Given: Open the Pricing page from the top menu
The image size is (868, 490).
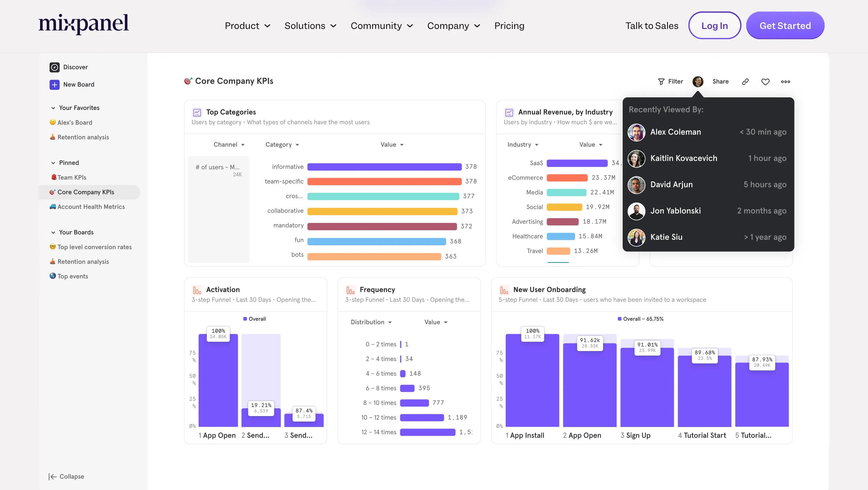Looking at the screenshot, I should (509, 25).
